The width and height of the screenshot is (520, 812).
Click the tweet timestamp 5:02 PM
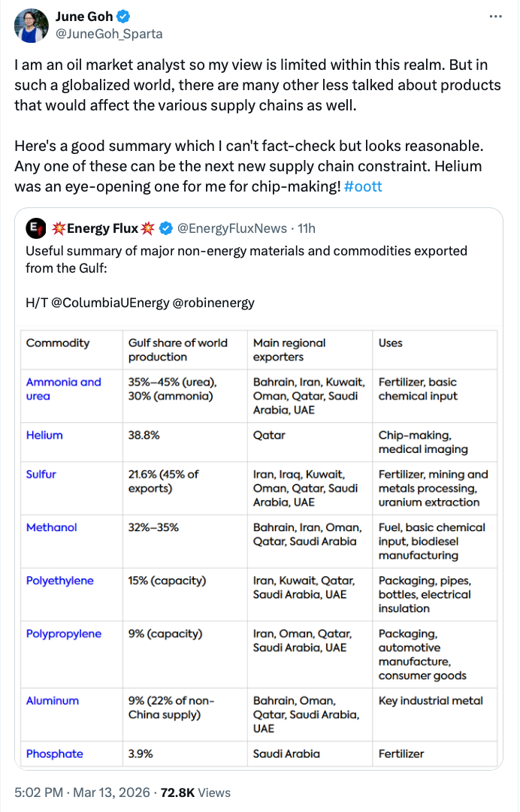[x=38, y=792]
